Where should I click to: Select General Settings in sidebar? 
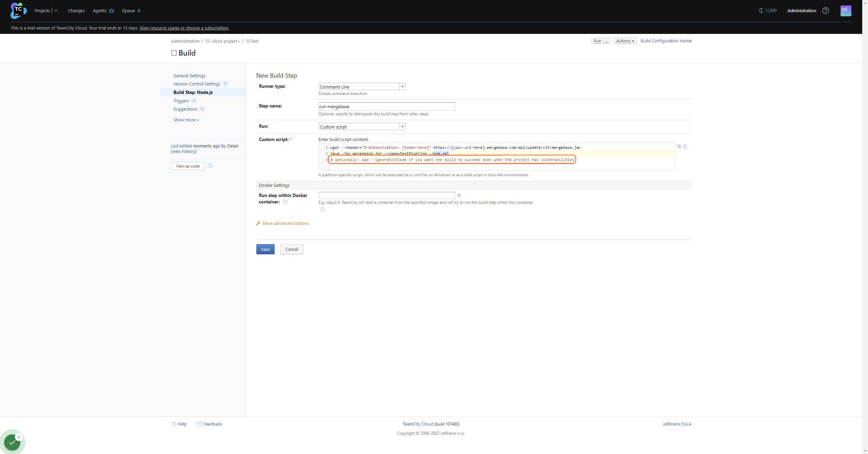(189, 76)
